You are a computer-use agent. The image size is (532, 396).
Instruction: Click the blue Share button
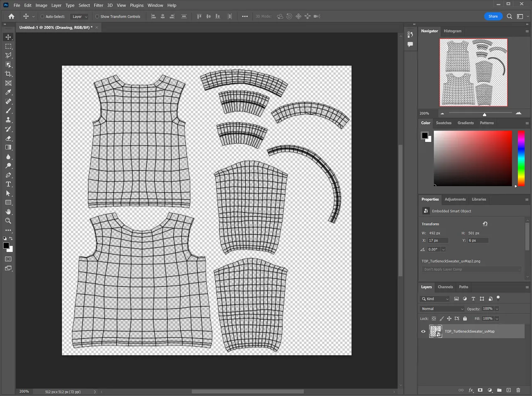493,16
